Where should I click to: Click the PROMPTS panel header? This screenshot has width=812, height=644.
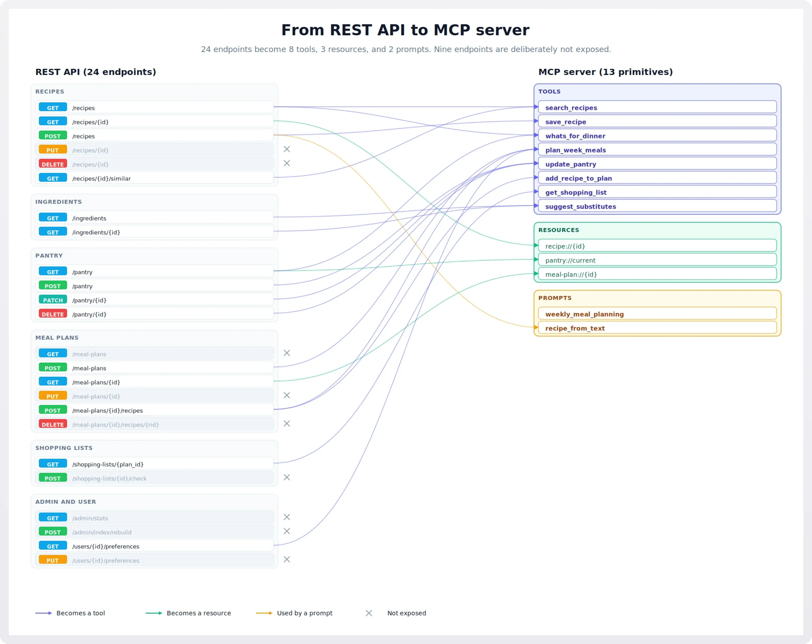click(x=555, y=298)
